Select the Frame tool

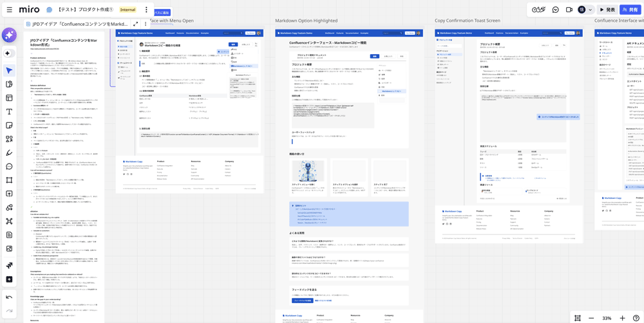tap(9, 180)
